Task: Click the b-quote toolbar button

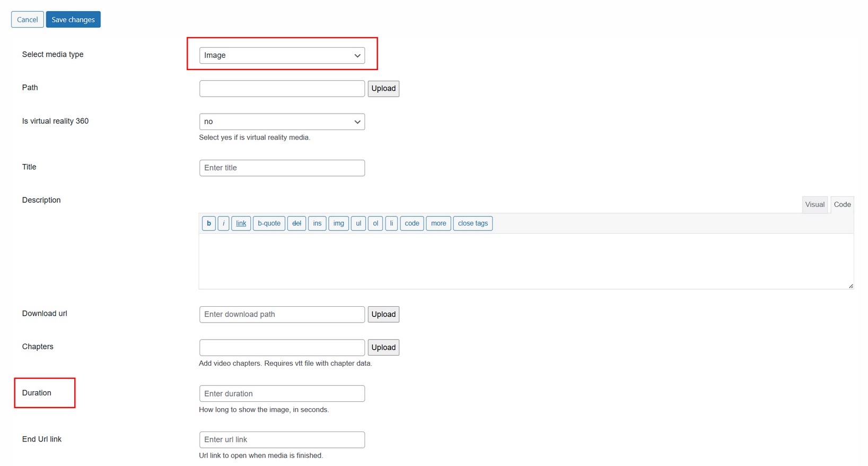Action: 269,223
